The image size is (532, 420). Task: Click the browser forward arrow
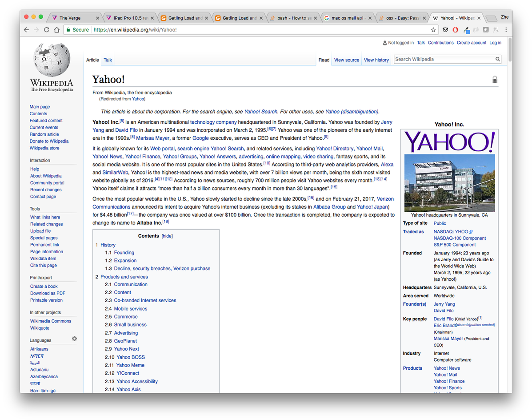36,30
